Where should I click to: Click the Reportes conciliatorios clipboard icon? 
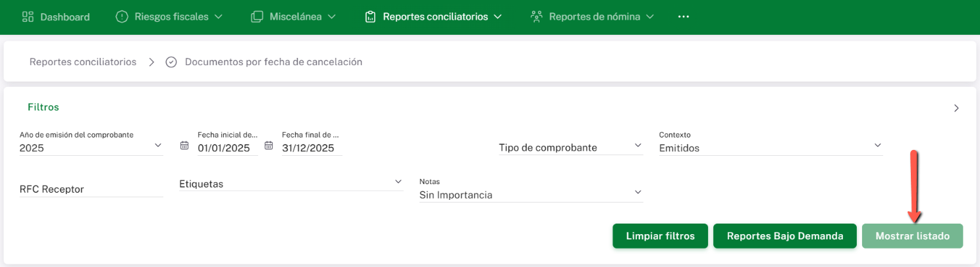pyautogui.click(x=370, y=16)
